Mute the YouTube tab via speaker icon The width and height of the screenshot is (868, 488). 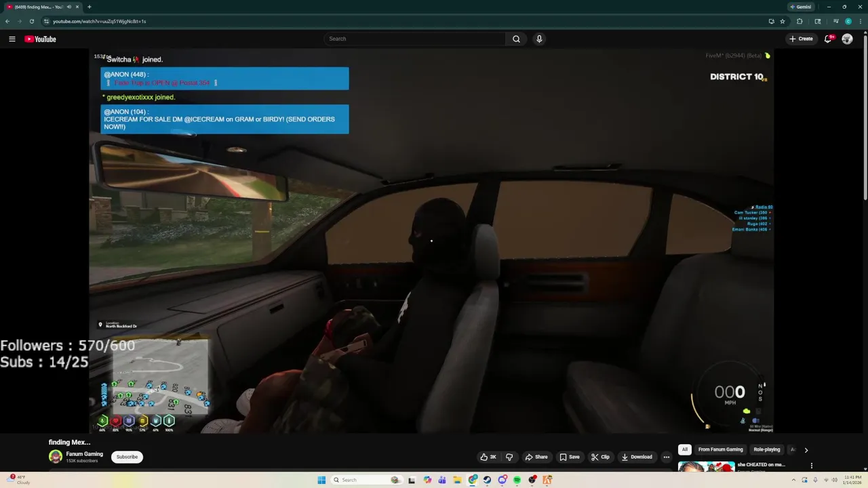click(69, 7)
